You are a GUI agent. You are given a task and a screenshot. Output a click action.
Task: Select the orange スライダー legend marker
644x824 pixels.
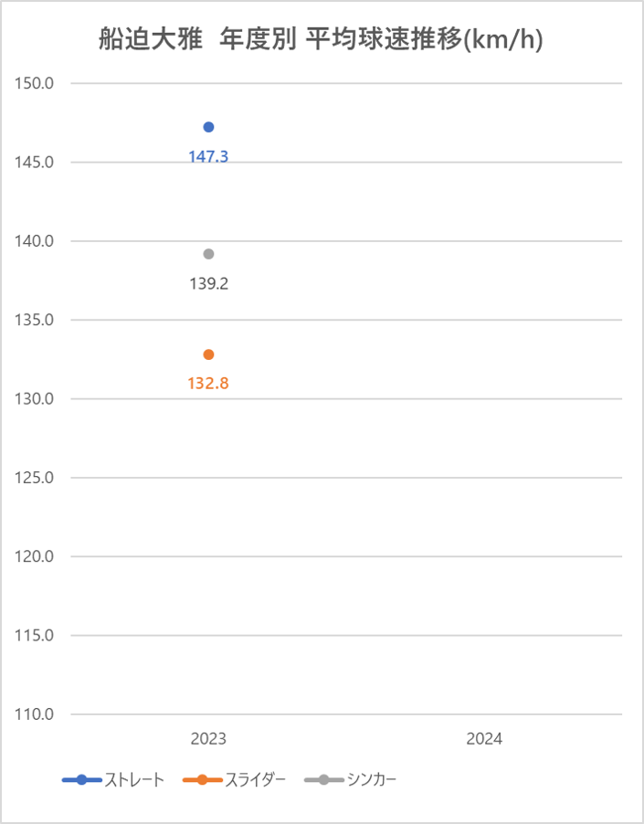click(x=202, y=780)
